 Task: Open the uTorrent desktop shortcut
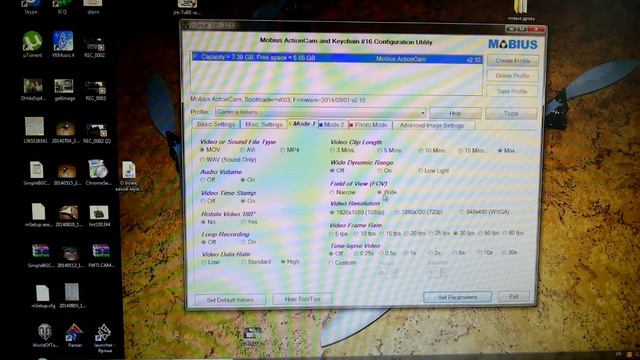32,44
